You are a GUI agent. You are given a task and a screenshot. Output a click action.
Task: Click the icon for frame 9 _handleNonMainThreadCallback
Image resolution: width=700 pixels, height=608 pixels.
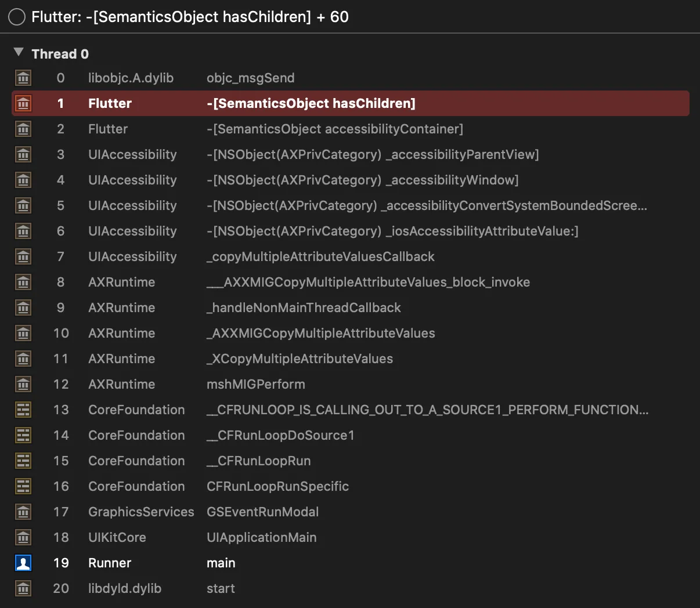point(23,307)
